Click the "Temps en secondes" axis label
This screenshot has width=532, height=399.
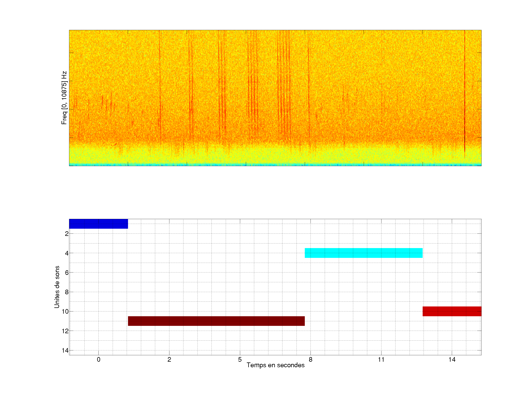275,365
